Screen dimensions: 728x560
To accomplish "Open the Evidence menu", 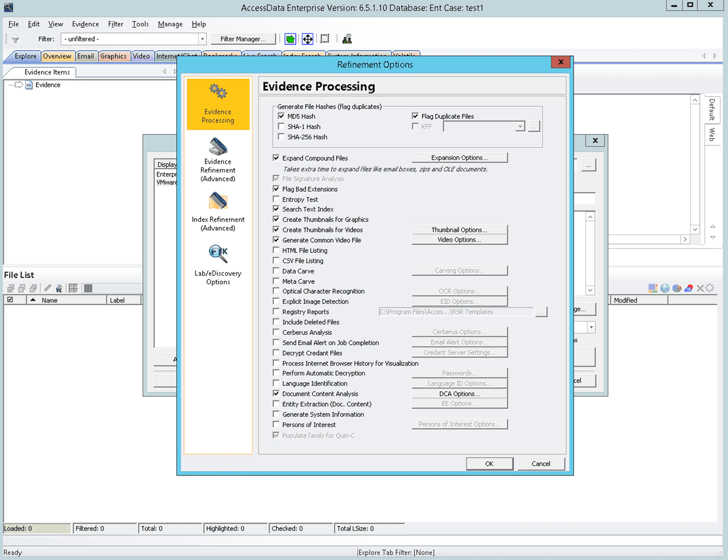I will point(85,24).
